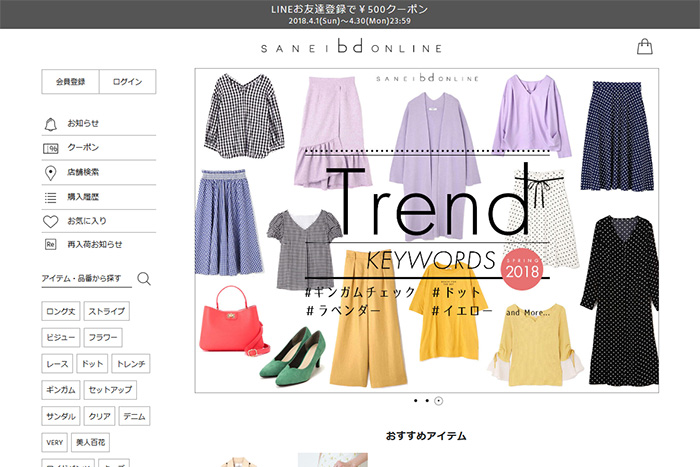Select the ギンガム keyword tag

(61, 390)
